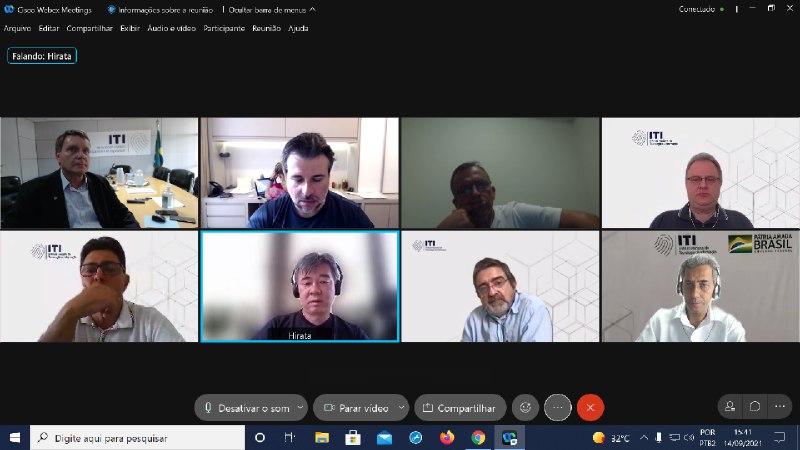The image size is (800, 450).
Task: Click the Falando: Hirata indicator
Action: coord(42,56)
